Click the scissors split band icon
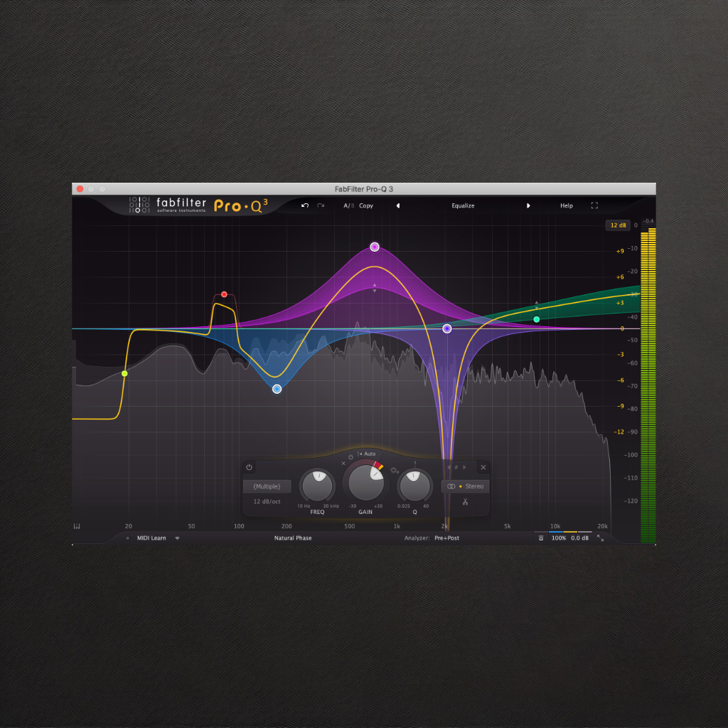 (465, 503)
